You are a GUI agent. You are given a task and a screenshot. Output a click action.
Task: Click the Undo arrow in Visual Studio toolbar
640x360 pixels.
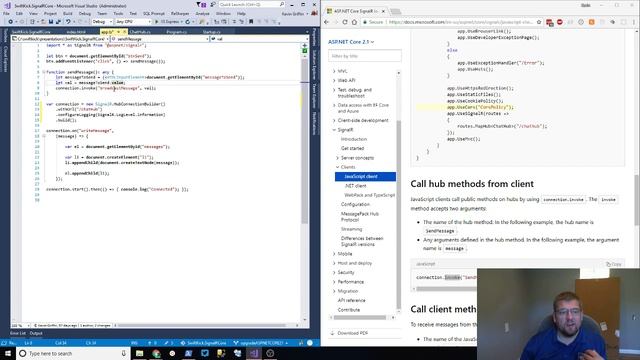(68, 22)
